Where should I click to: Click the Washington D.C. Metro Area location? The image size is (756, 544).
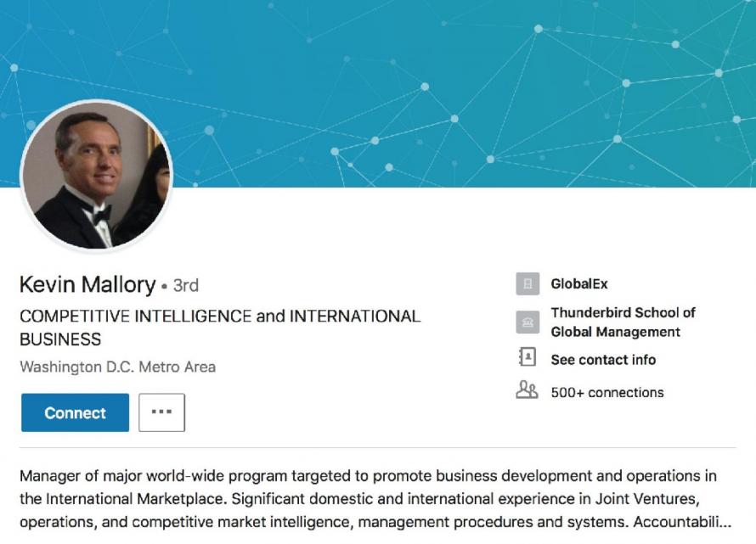pyautogui.click(x=117, y=367)
